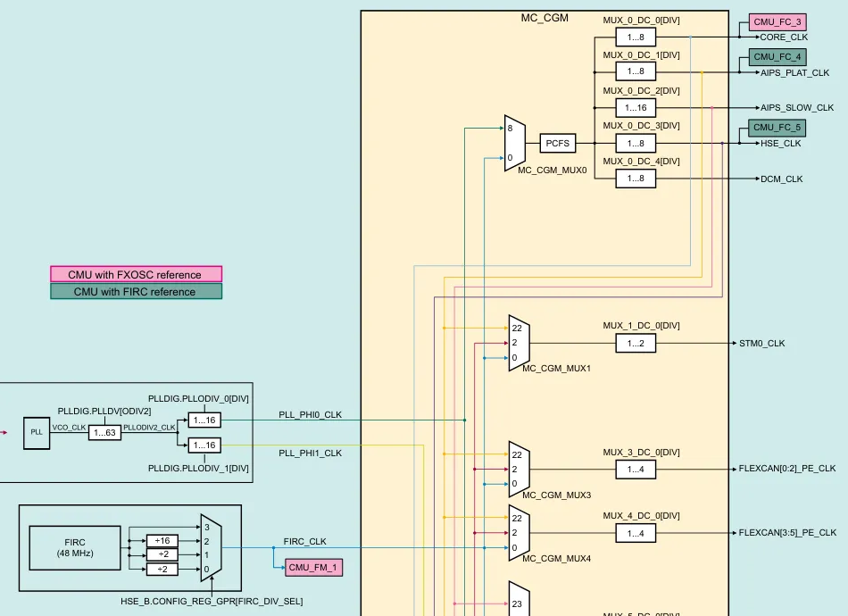
Task: Click the STM0_CLK output label
Action: point(762,344)
